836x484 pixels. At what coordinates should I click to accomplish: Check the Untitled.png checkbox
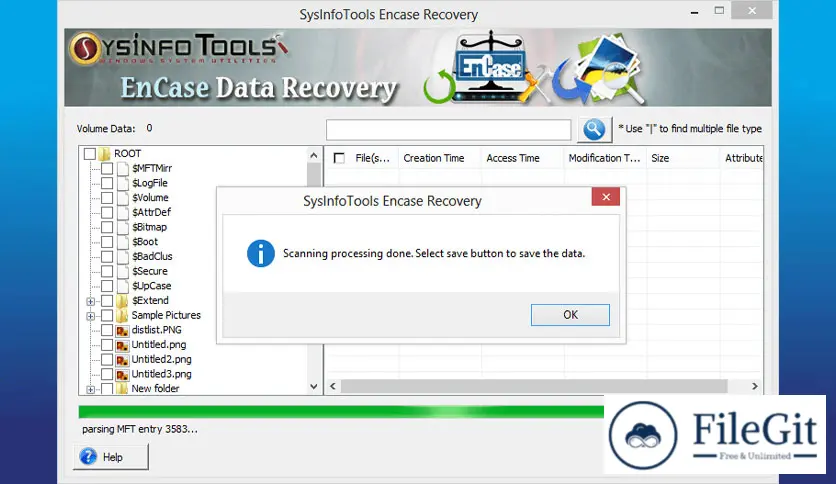pyautogui.click(x=107, y=345)
